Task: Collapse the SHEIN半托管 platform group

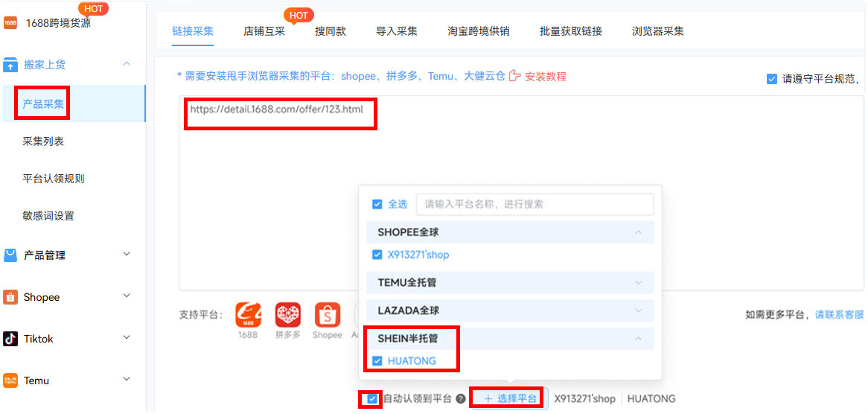Action: tap(638, 338)
